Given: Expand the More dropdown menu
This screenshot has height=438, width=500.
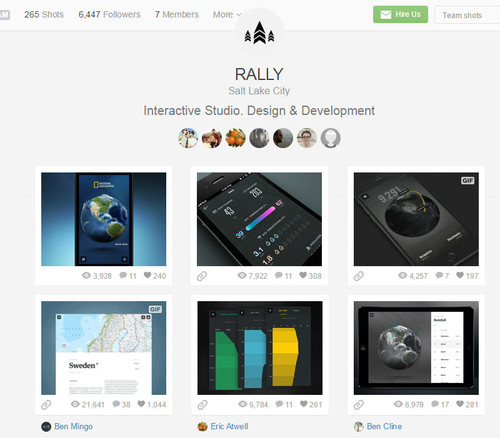Looking at the screenshot, I should pyautogui.click(x=227, y=15).
